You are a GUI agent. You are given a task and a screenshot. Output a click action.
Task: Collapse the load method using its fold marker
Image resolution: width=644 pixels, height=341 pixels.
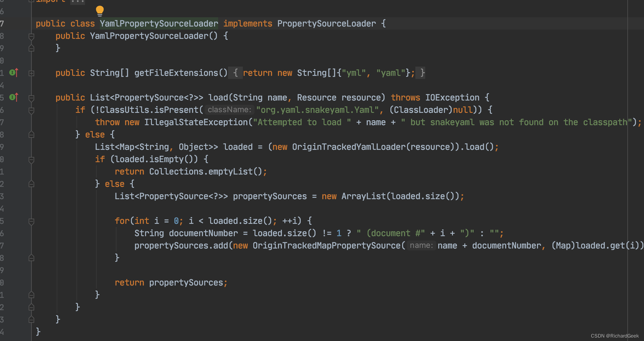(31, 98)
